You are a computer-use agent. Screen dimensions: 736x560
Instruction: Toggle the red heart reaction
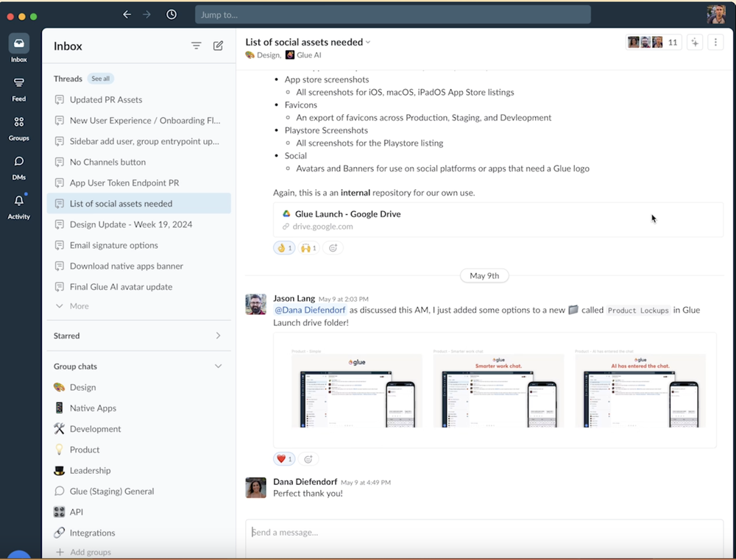284,459
